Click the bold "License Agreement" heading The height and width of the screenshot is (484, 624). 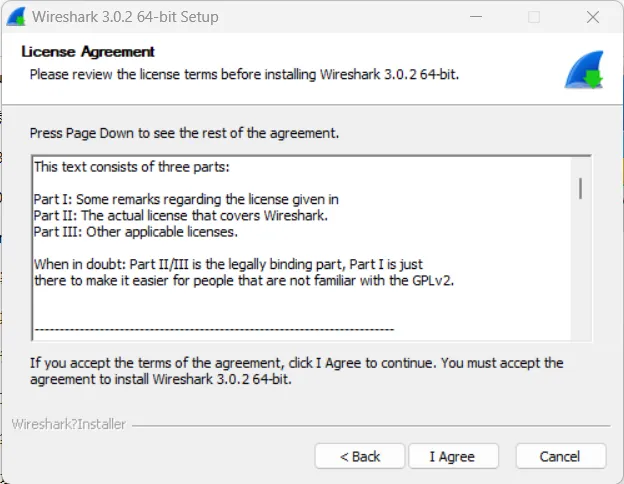pos(88,52)
